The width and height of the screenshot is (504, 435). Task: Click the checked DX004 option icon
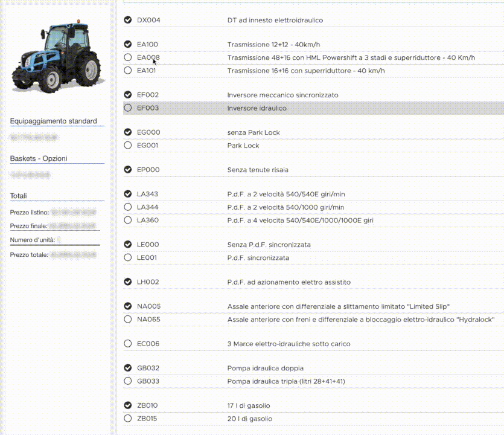[x=127, y=20]
